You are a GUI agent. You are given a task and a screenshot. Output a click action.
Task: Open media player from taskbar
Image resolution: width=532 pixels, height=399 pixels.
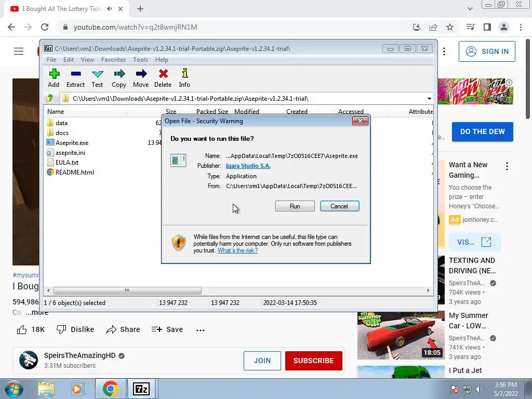[77, 389]
